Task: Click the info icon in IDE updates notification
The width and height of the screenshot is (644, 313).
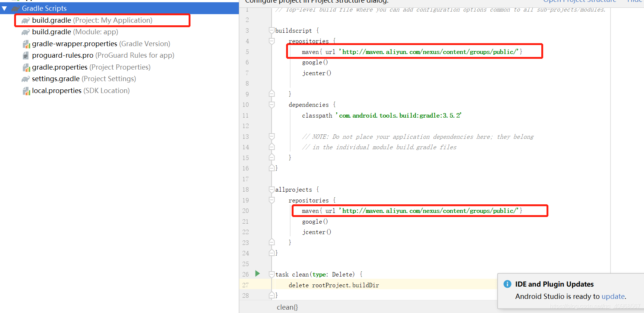Action: (507, 284)
